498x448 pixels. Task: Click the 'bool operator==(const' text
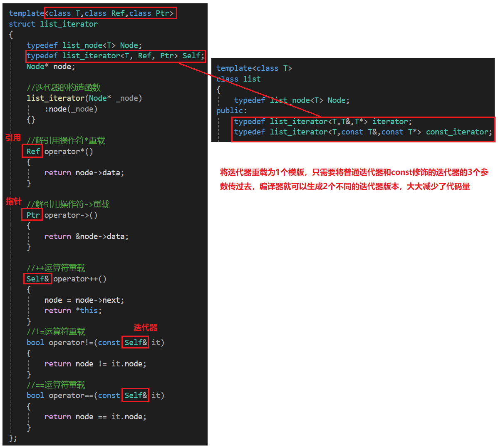coord(73,395)
